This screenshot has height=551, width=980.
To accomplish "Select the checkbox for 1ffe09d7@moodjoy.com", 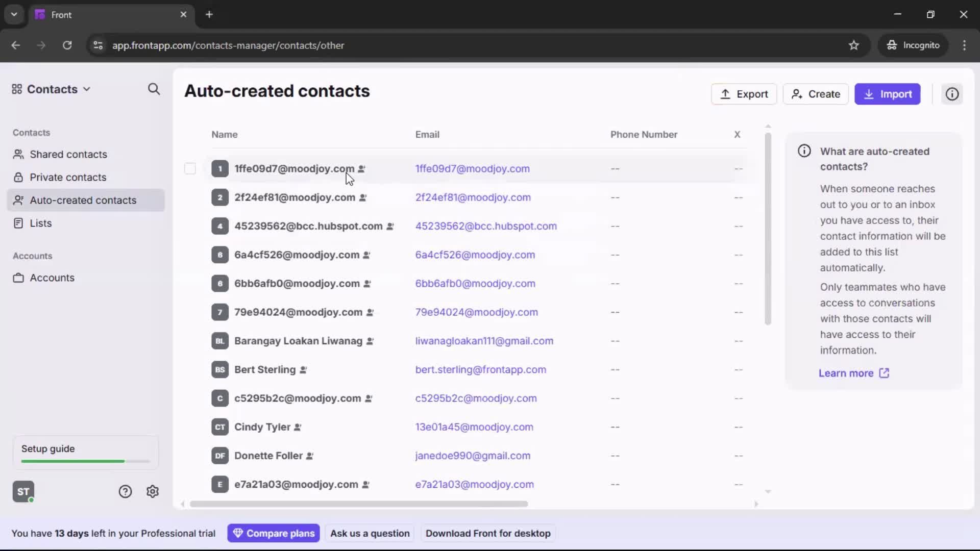I will (x=189, y=168).
